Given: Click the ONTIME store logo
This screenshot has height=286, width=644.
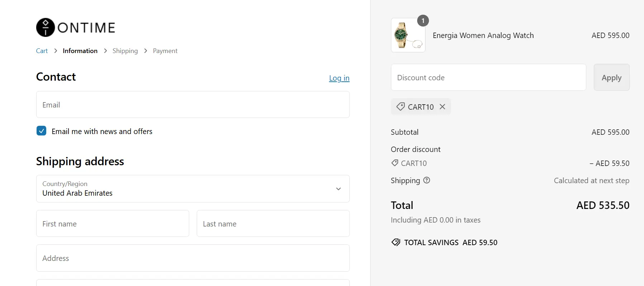Looking at the screenshot, I should pyautogui.click(x=76, y=28).
